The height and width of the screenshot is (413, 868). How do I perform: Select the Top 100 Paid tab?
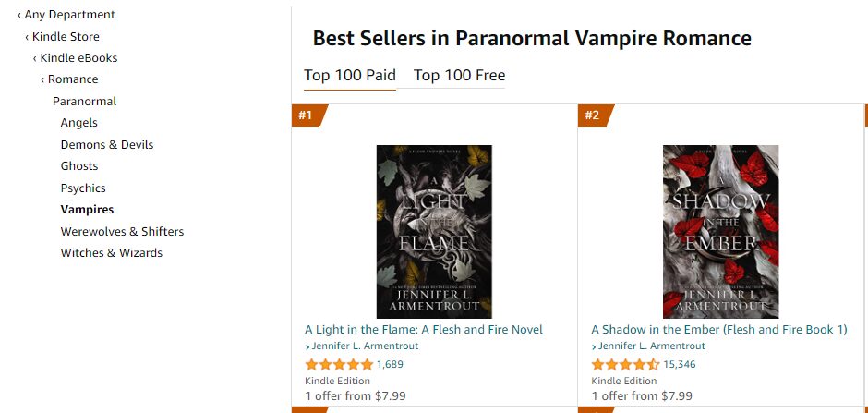[x=350, y=75]
